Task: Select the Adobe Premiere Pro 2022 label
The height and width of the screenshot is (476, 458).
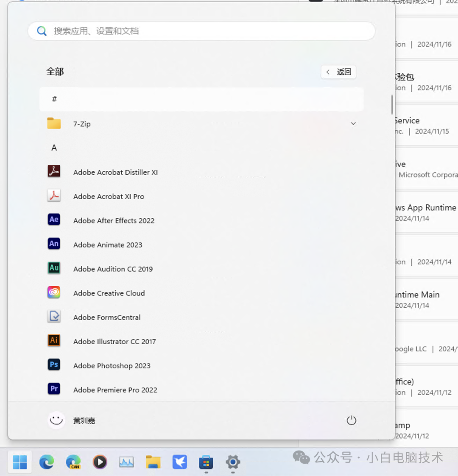Action: point(115,390)
